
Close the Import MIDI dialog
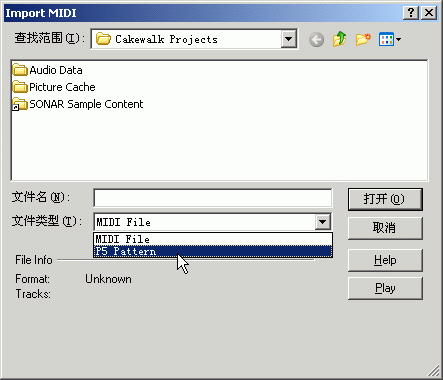429,13
